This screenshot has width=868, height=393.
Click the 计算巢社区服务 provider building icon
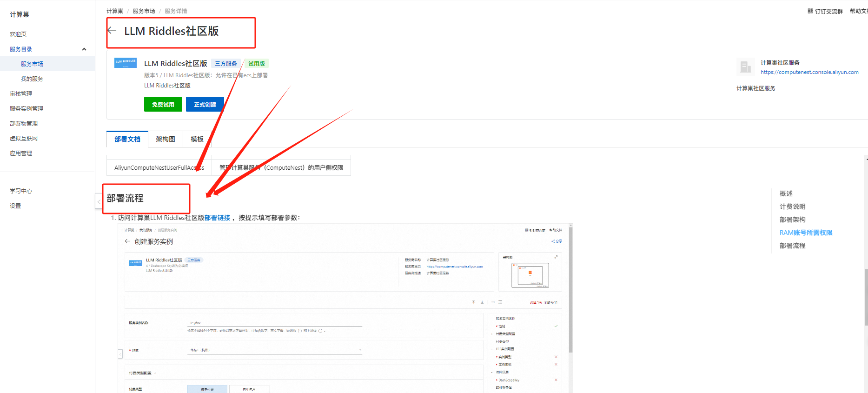point(746,67)
